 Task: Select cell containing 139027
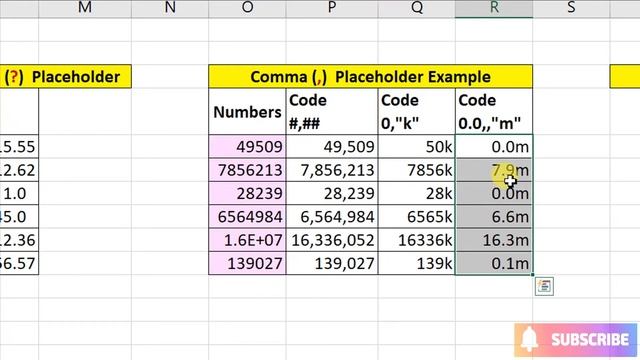(x=247, y=263)
